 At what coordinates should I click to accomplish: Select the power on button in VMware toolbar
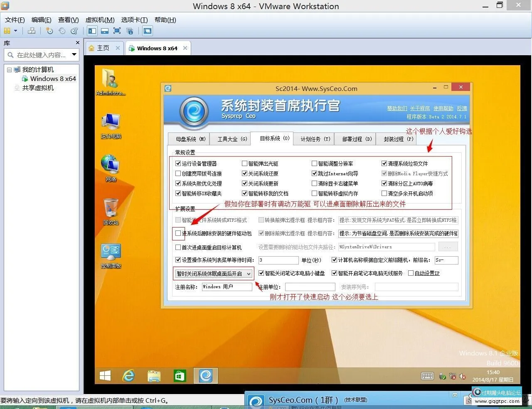click(x=7, y=31)
